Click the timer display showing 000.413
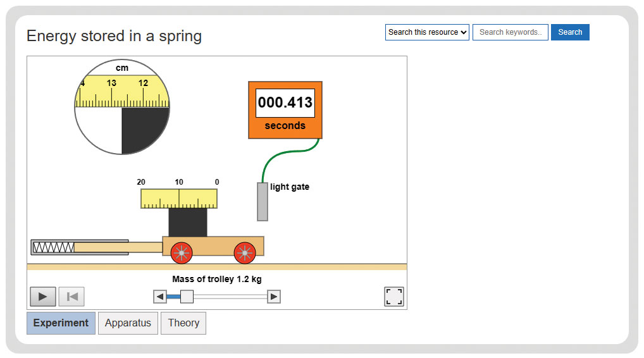Screen dimensions: 644x358 (x=285, y=102)
